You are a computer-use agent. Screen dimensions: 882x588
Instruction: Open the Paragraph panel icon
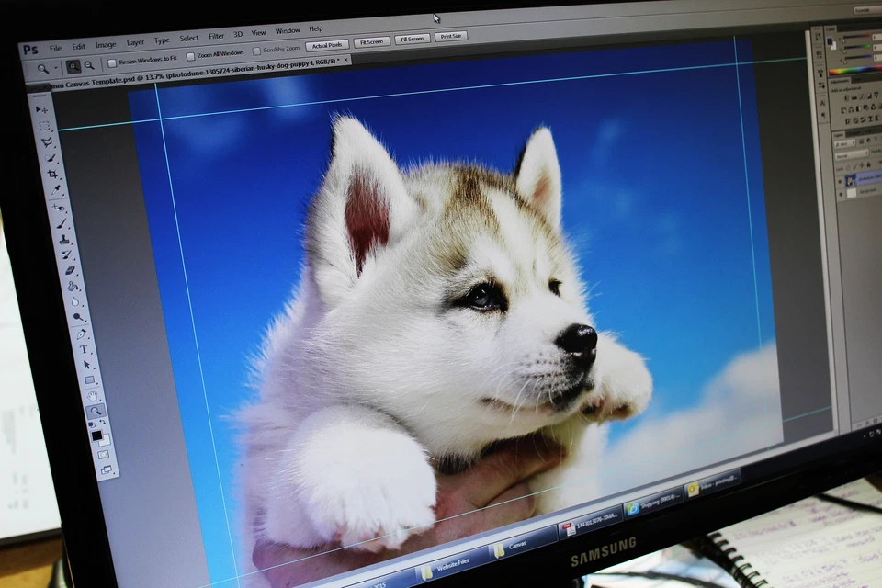click(x=823, y=115)
